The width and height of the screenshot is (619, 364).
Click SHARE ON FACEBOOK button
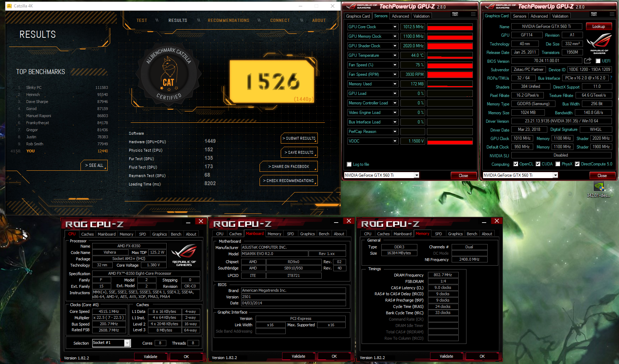288,166
